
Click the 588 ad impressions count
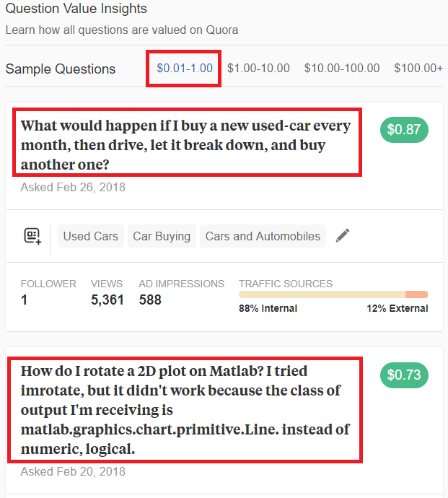click(x=150, y=300)
